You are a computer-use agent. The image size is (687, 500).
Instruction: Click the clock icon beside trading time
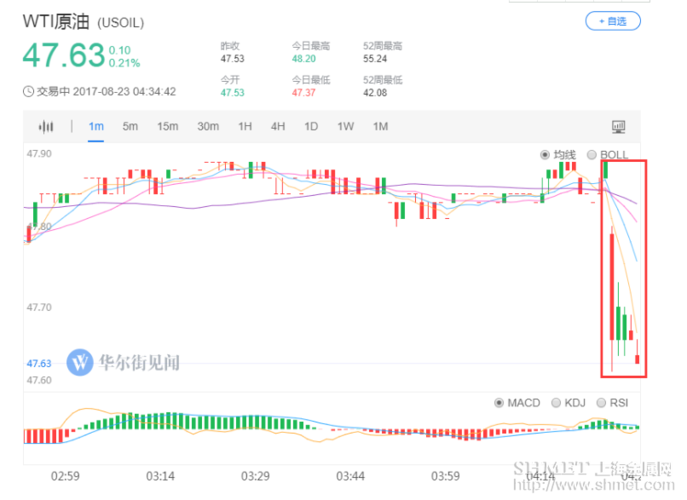point(28,92)
